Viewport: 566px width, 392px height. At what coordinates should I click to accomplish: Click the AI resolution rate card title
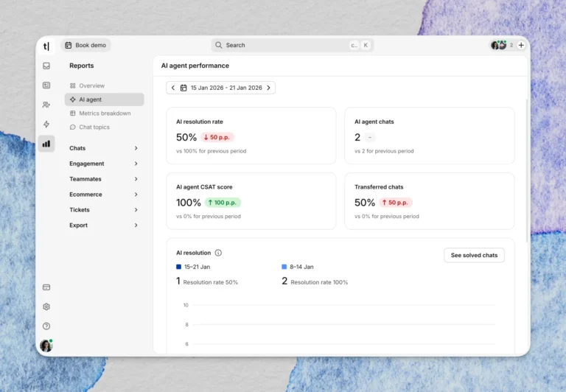click(200, 122)
